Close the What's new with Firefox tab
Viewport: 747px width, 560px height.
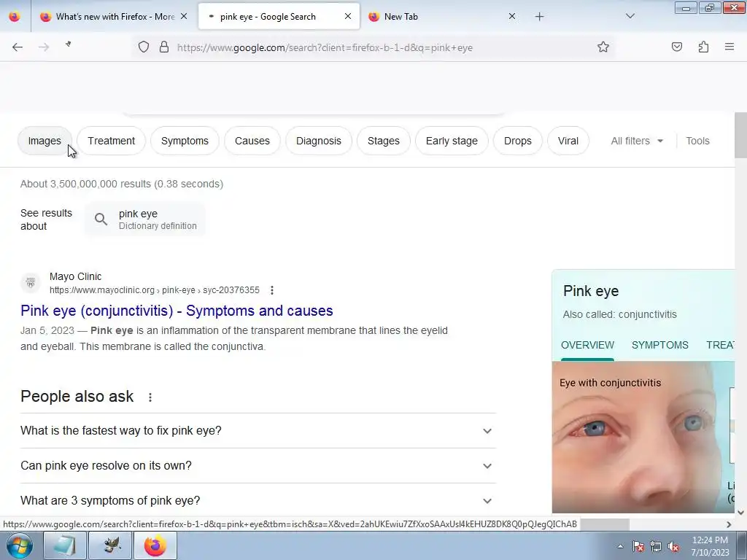point(184,16)
